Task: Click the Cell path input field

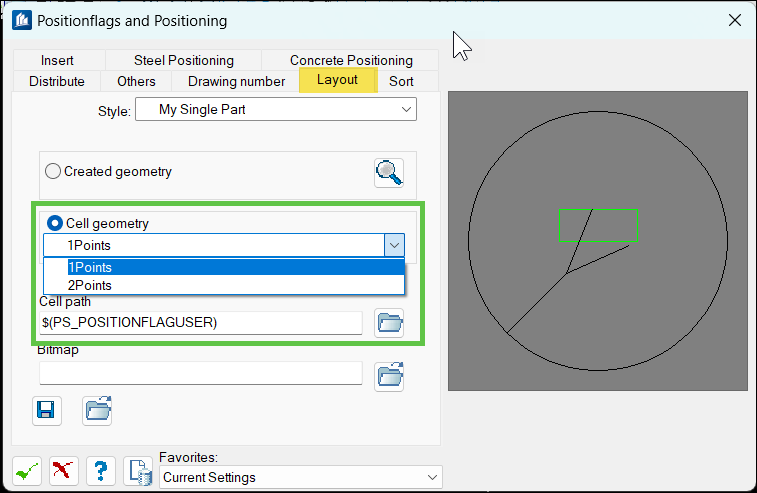Action: click(200, 323)
